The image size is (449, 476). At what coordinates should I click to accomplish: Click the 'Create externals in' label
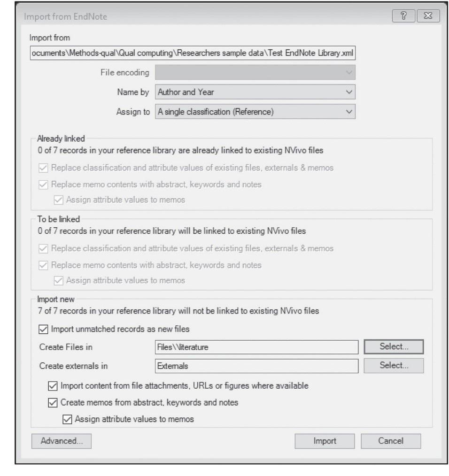pyautogui.click(x=74, y=366)
